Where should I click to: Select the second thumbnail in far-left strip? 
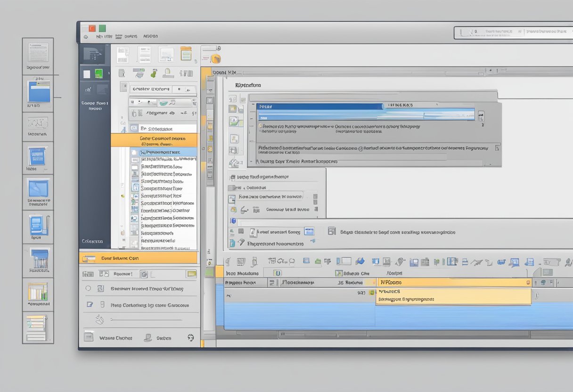[38, 92]
